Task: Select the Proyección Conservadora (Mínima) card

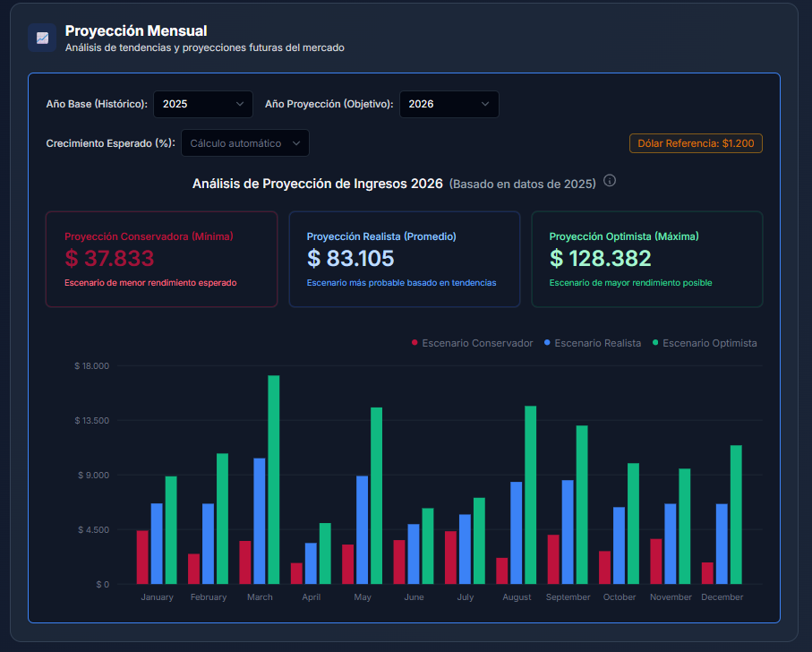Action: (161, 259)
